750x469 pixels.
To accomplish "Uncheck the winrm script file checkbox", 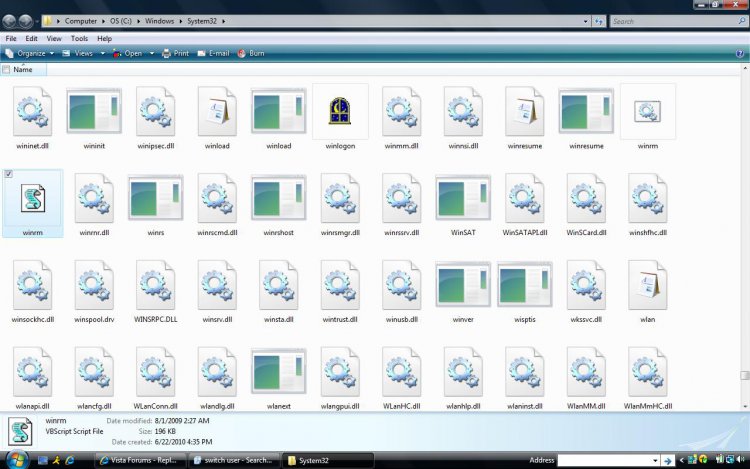I will coord(9,174).
